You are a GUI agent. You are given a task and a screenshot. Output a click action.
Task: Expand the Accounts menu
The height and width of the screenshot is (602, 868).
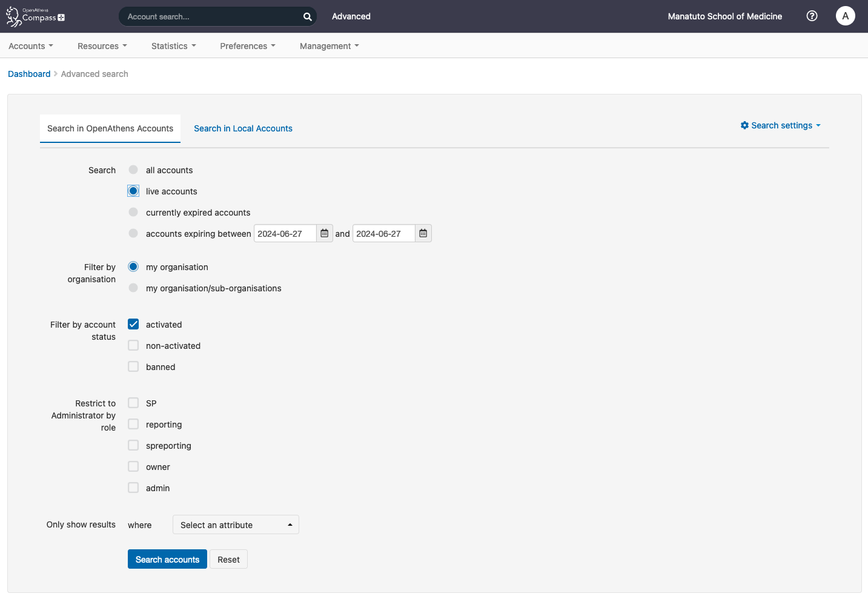(x=30, y=45)
